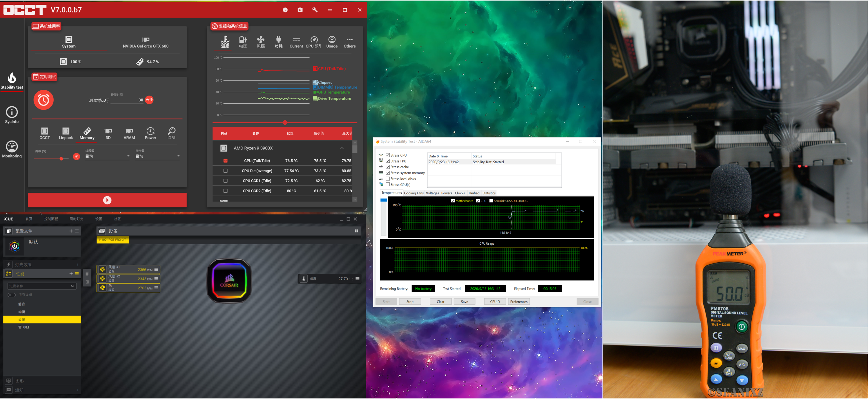Screen dimensions: 868x399
Task: Open OCCT settings wrench icon
Action: point(315,10)
